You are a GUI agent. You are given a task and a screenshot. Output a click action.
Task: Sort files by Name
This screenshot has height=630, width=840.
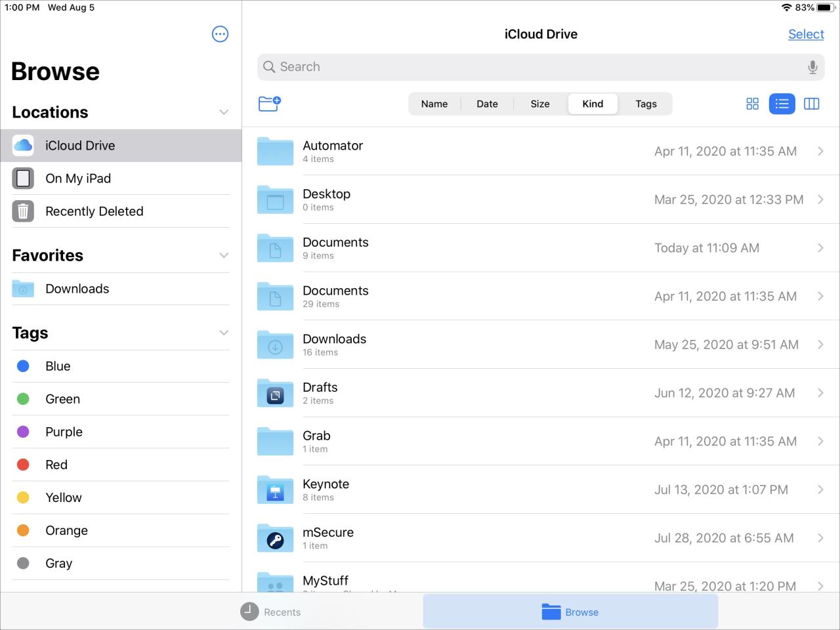click(x=434, y=104)
